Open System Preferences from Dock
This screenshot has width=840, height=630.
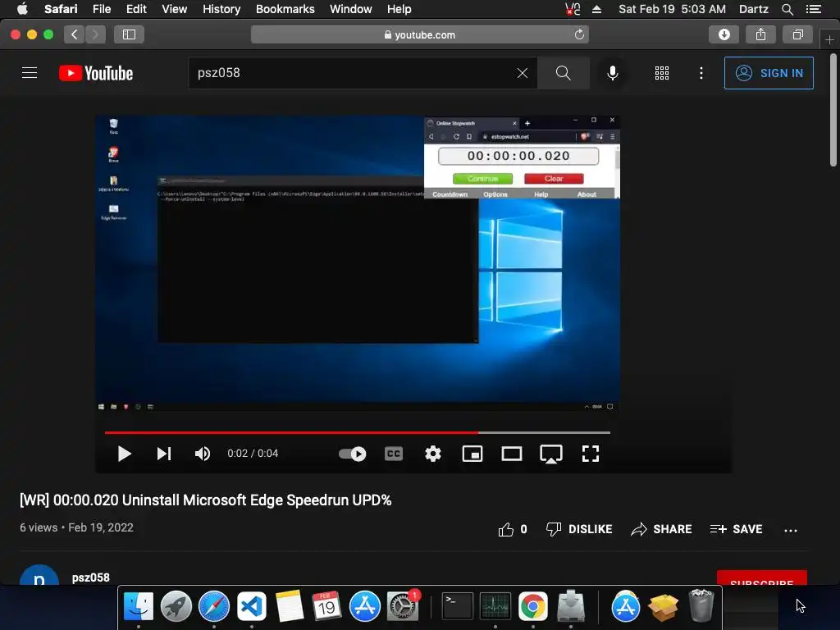click(x=403, y=606)
